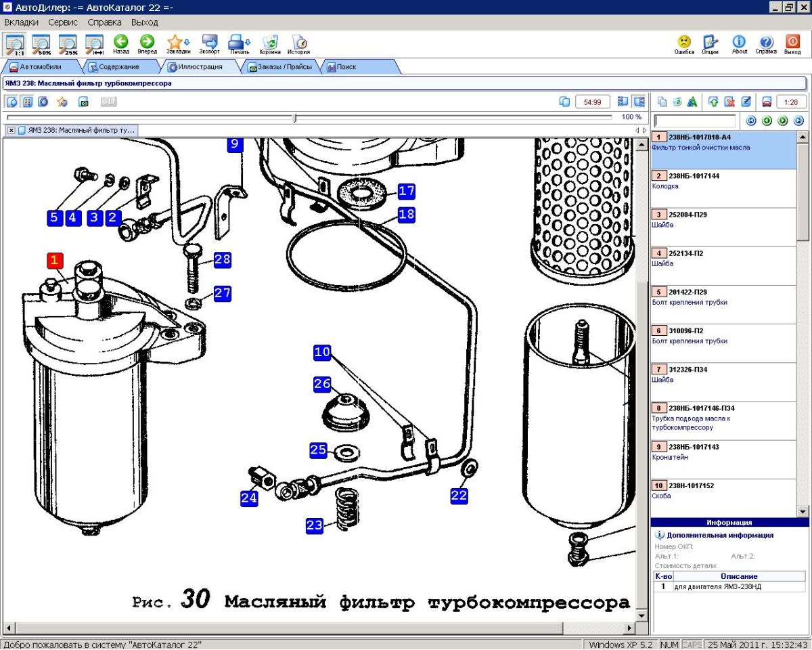Set zoom to 50% using magnifier icon
Image resolution: width=812 pixels, height=650 pixels.
click(42, 44)
